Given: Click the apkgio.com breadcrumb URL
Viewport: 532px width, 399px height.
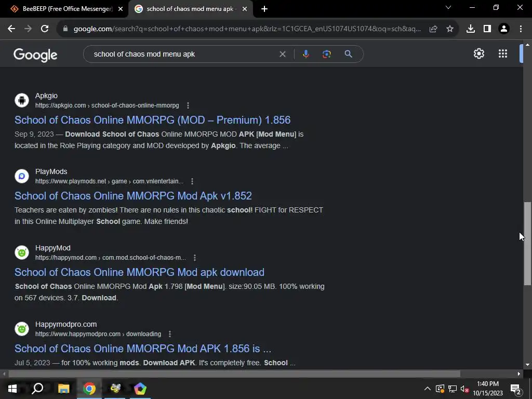Looking at the screenshot, I should [x=107, y=105].
